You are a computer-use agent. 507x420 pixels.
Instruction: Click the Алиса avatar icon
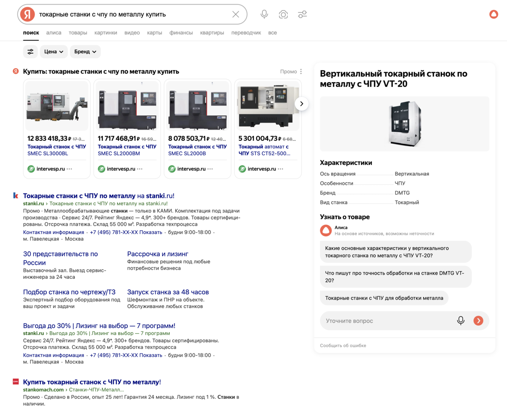[x=326, y=230]
